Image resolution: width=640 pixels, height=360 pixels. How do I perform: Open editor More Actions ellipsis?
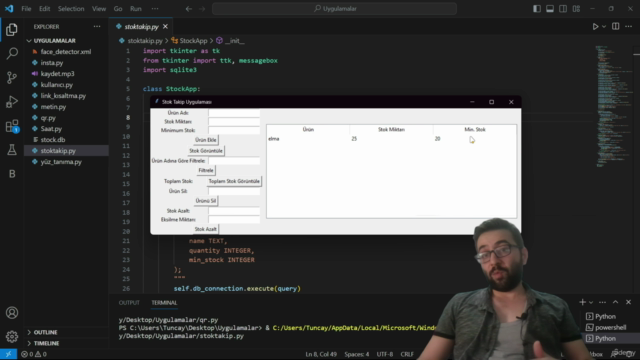(629, 27)
